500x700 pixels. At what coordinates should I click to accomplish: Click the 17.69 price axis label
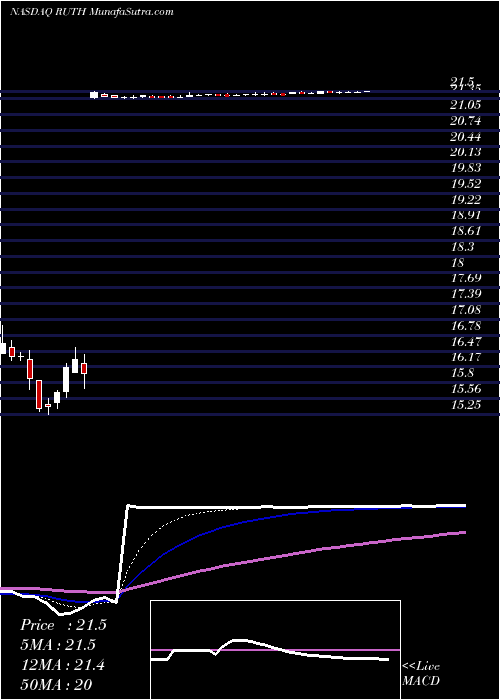click(x=466, y=278)
